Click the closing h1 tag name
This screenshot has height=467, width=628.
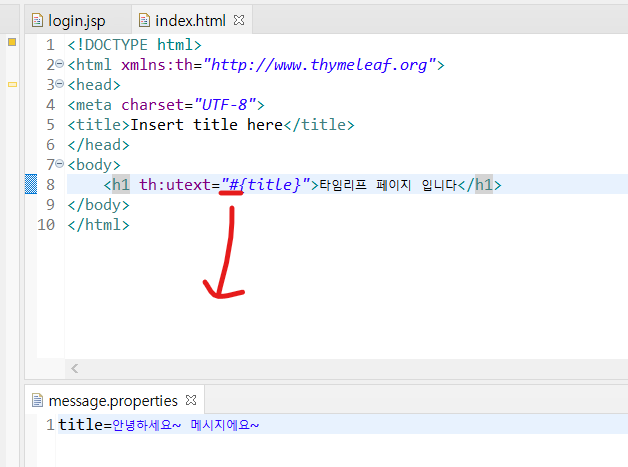pos(484,185)
